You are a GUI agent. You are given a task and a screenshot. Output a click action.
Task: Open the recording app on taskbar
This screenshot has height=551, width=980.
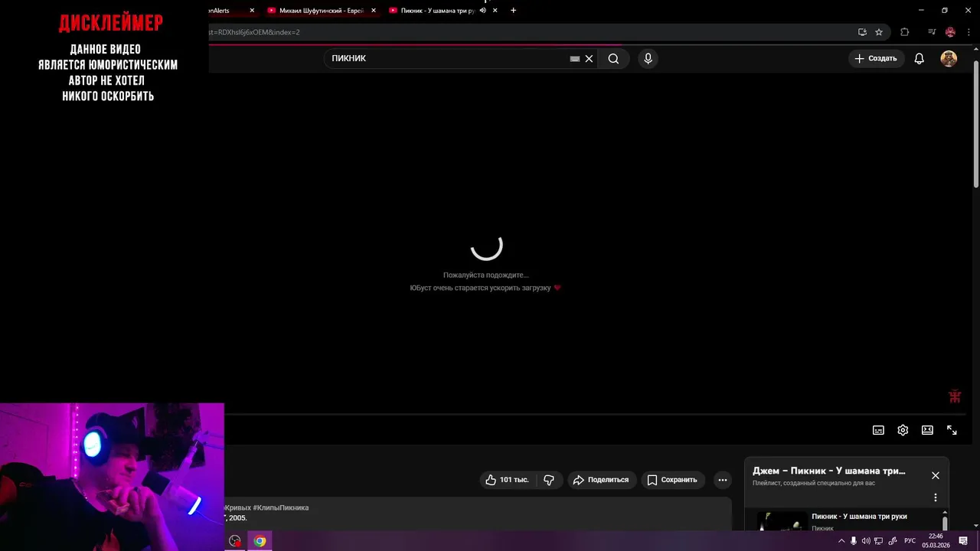click(235, 541)
